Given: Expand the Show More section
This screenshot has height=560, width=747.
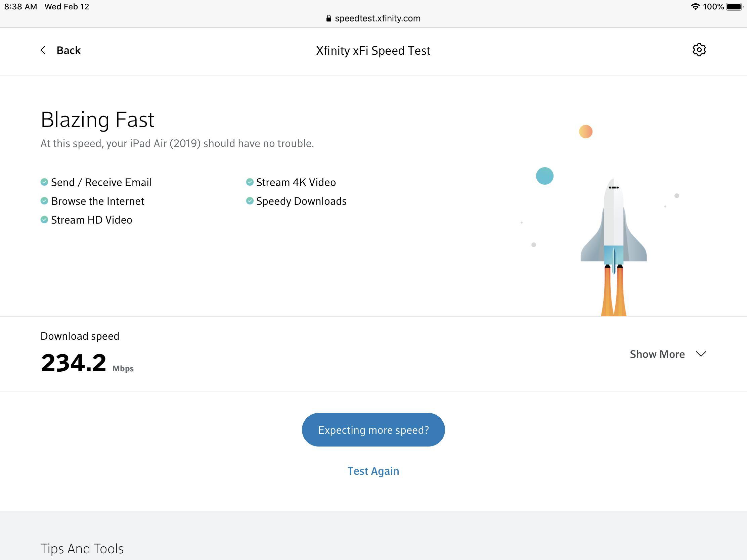Looking at the screenshot, I should tap(657, 354).
